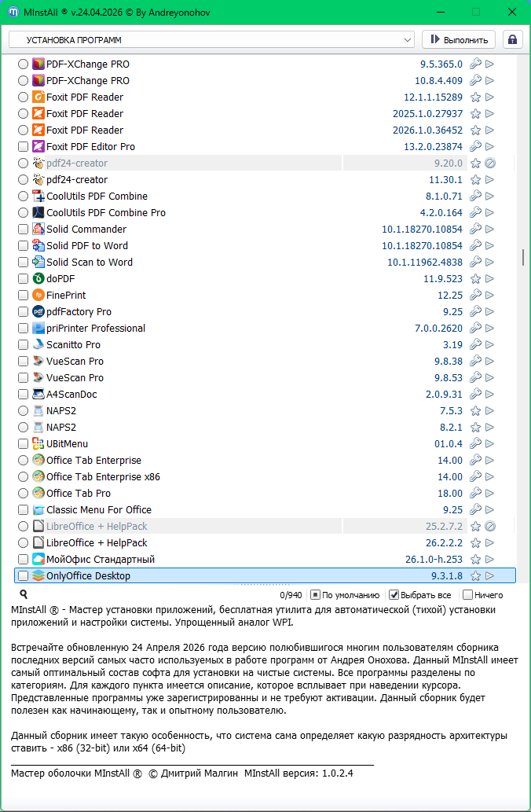The image size is (531, 812).
Task: Select the PDF-XChange PRO 10.8.4.409 radio button
Action: click(23, 81)
